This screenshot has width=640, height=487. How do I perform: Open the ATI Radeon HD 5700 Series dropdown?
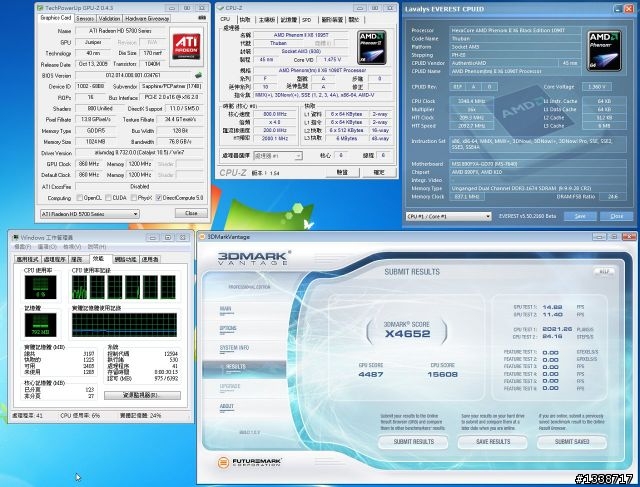coord(90,214)
